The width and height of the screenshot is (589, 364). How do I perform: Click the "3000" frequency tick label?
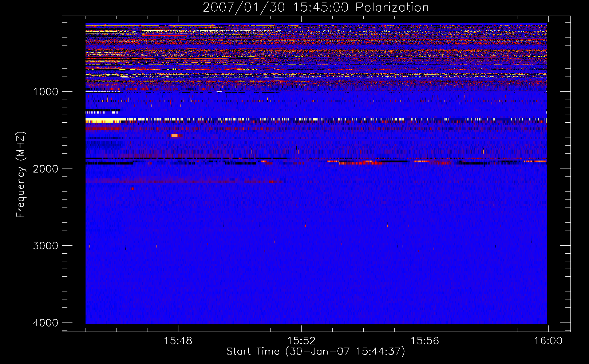point(46,246)
